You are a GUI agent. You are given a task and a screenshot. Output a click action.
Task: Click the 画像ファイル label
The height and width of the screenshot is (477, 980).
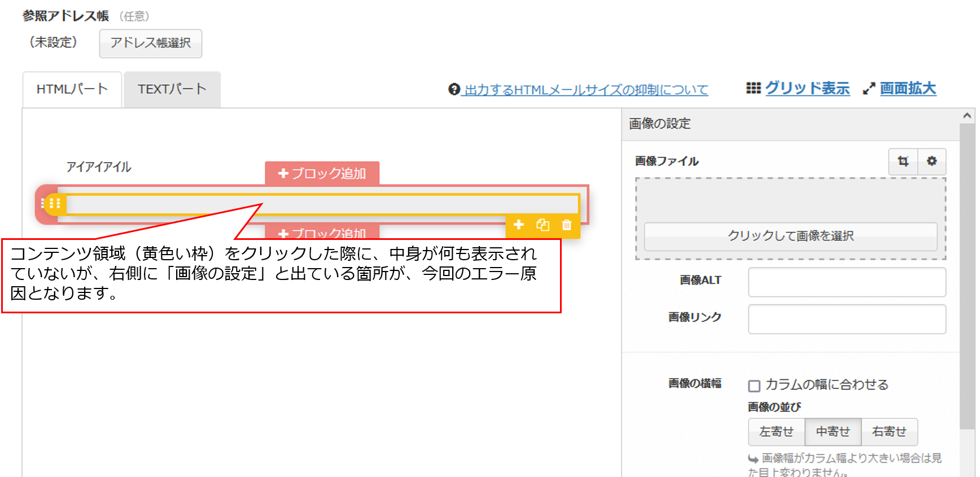667,161
